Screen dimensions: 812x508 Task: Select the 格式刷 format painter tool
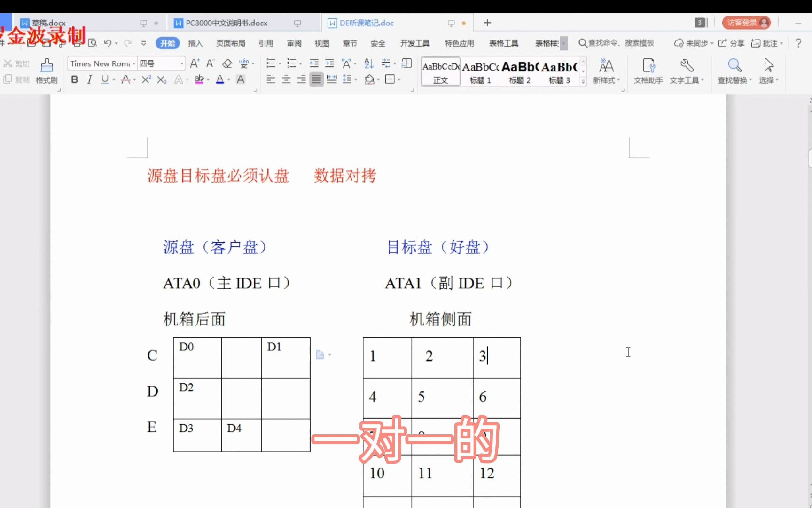[46, 71]
